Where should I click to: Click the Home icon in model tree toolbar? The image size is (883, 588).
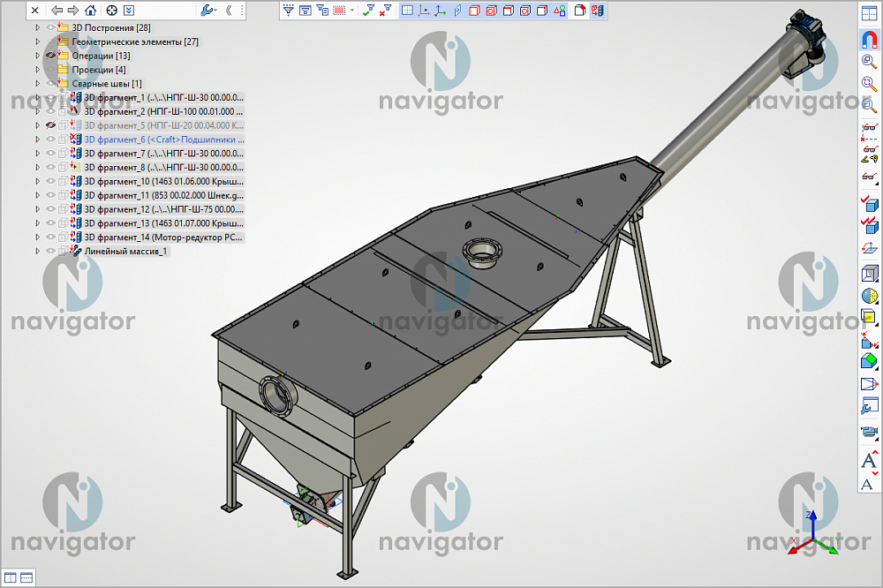click(90, 10)
